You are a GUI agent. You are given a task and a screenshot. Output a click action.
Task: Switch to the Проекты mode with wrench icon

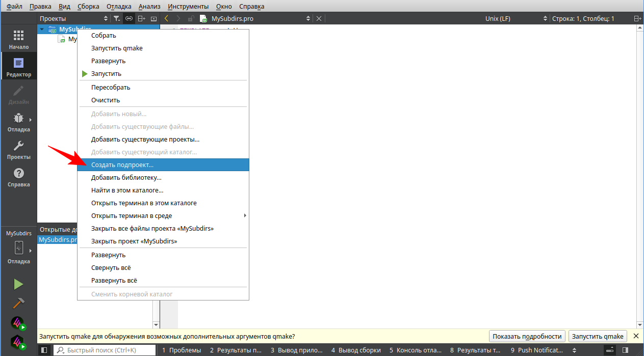pyautogui.click(x=18, y=149)
